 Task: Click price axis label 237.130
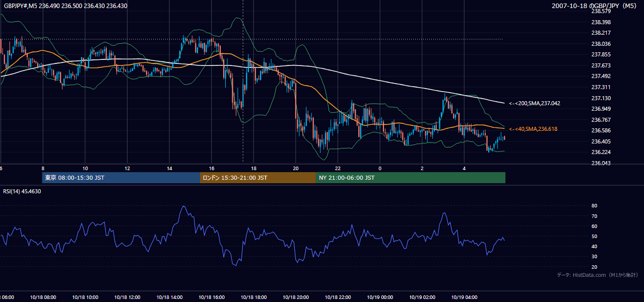(x=601, y=98)
